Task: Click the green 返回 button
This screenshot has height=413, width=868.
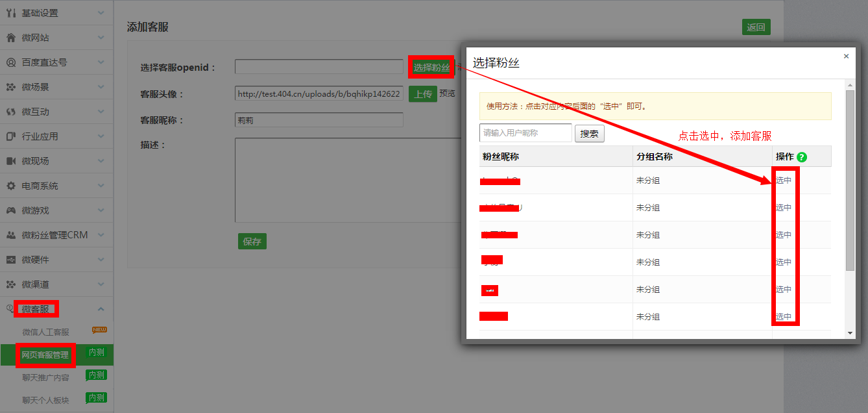Action: coord(756,27)
